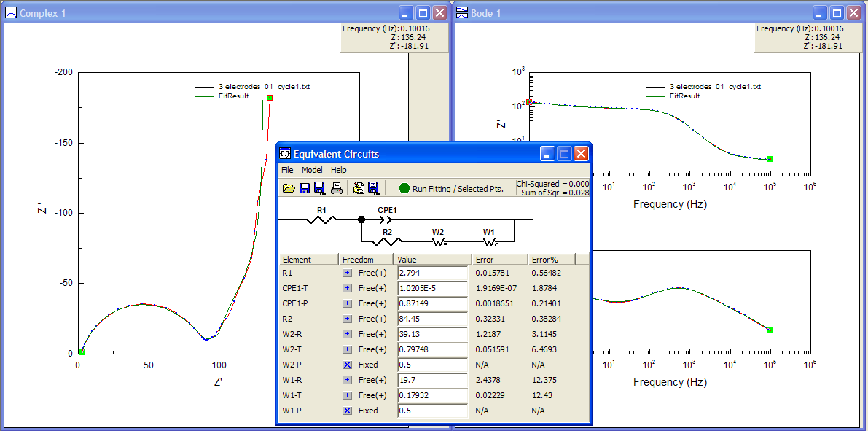Image resolution: width=868 pixels, height=431 pixels.
Task: Click Sum of Sqr readout
Action: pyautogui.click(x=556, y=192)
